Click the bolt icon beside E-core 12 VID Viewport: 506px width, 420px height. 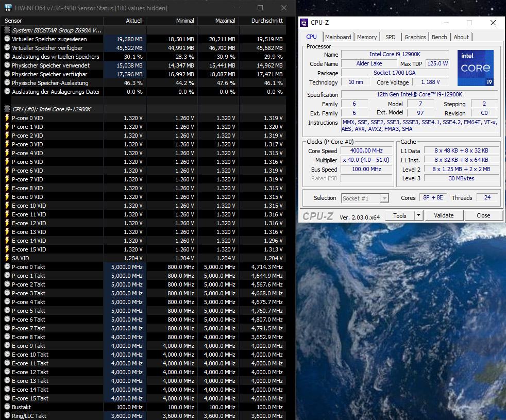[x=7, y=223]
